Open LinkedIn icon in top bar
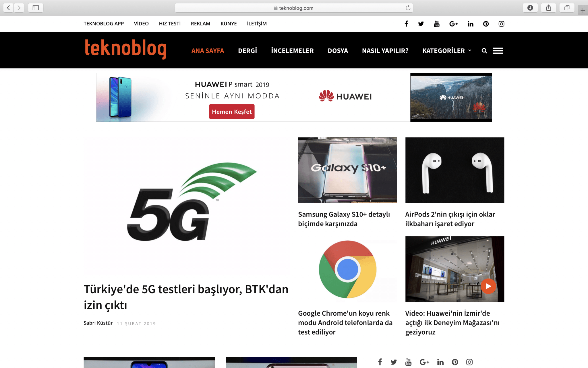Image resolution: width=588 pixels, height=368 pixels. [x=470, y=24]
